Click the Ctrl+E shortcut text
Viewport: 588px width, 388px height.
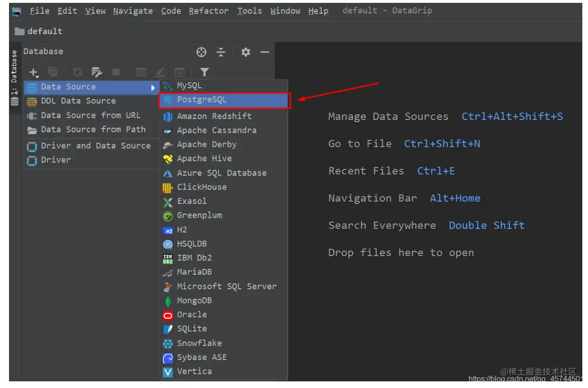pos(436,171)
